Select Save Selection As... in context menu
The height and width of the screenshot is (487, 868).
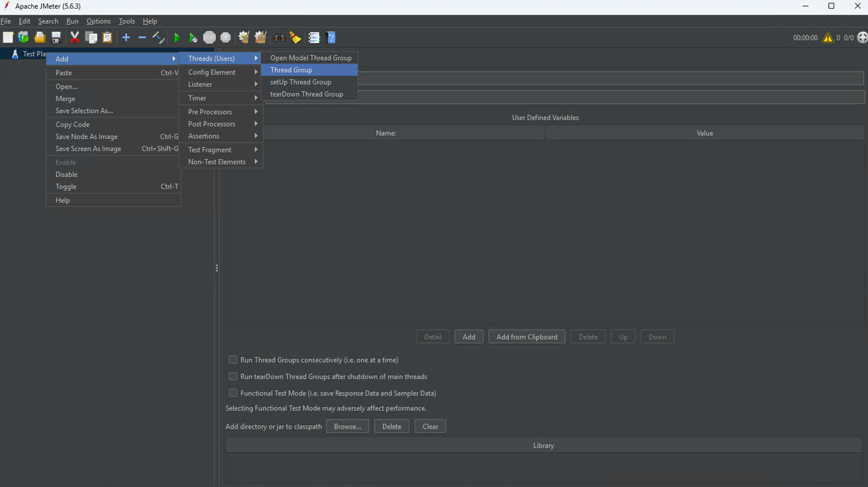point(113,111)
